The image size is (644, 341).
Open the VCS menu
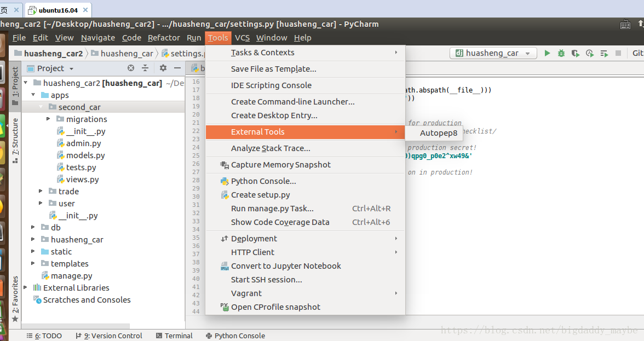(x=242, y=38)
